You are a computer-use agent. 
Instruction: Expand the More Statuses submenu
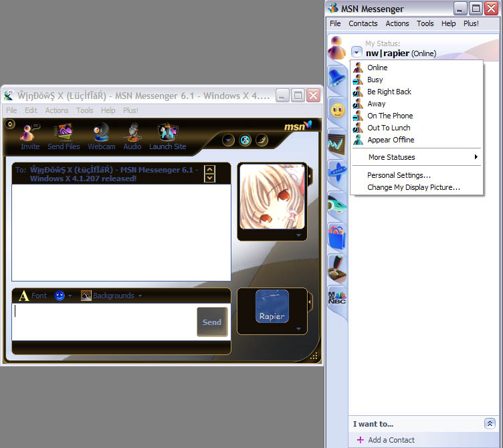417,157
